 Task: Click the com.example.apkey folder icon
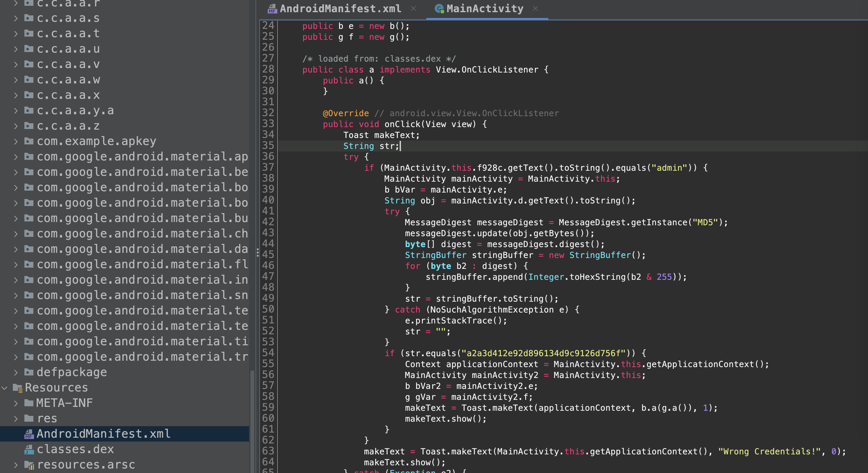click(29, 141)
